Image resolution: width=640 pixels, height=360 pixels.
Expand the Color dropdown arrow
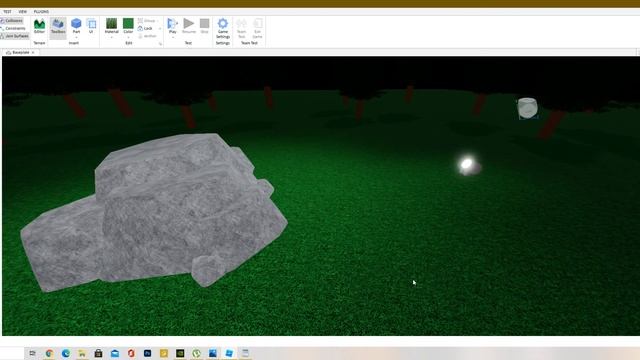point(128,38)
